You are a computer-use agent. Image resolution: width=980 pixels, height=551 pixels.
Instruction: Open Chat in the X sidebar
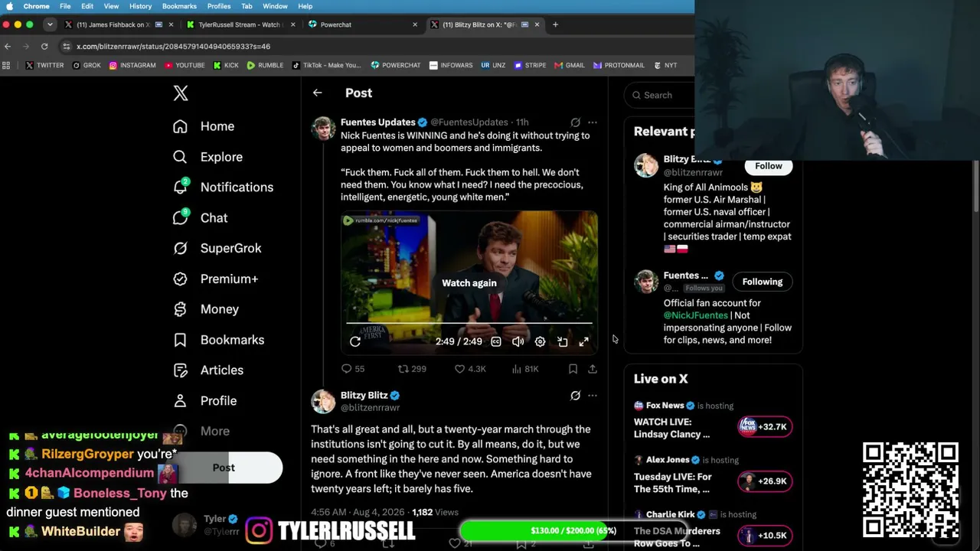[201, 217]
